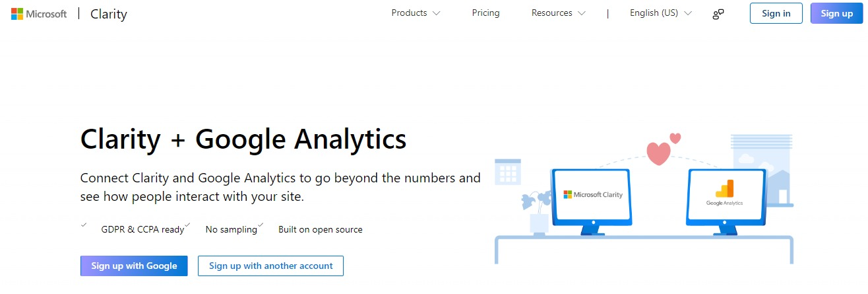Screen dimensions: 868x294
Task: Click the calendar grid illustration icon
Action: click(x=508, y=171)
